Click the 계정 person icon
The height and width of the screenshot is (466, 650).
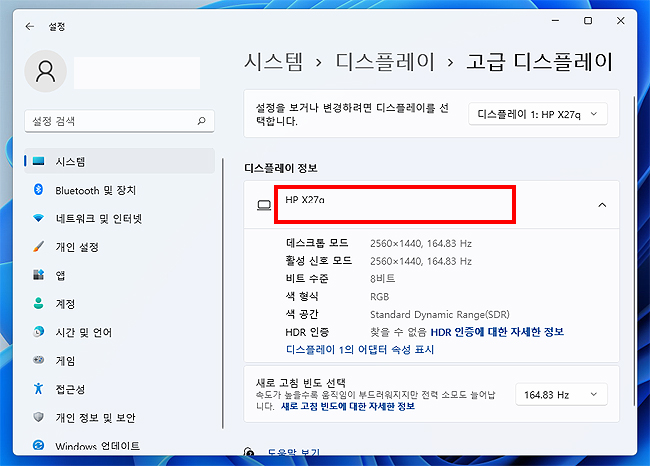coord(39,303)
